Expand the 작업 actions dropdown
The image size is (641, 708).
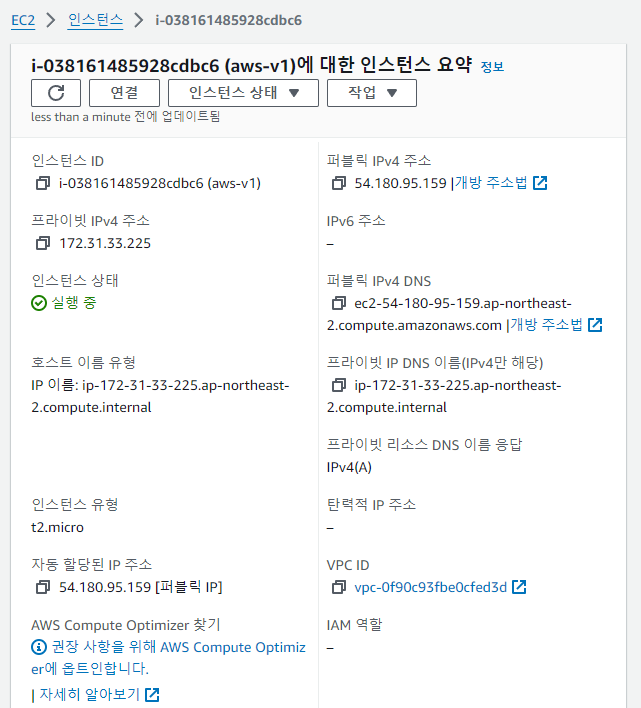pyautogui.click(x=372, y=93)
